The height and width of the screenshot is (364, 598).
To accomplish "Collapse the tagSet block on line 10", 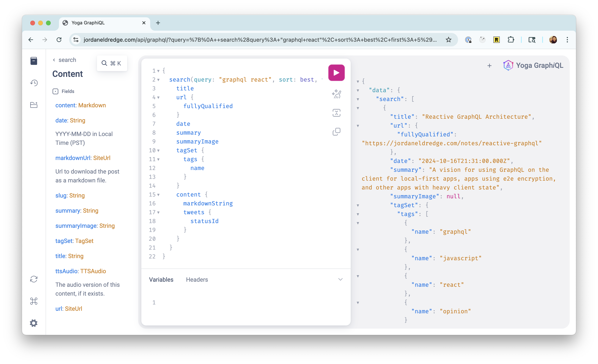I will (x=158, y=151).
